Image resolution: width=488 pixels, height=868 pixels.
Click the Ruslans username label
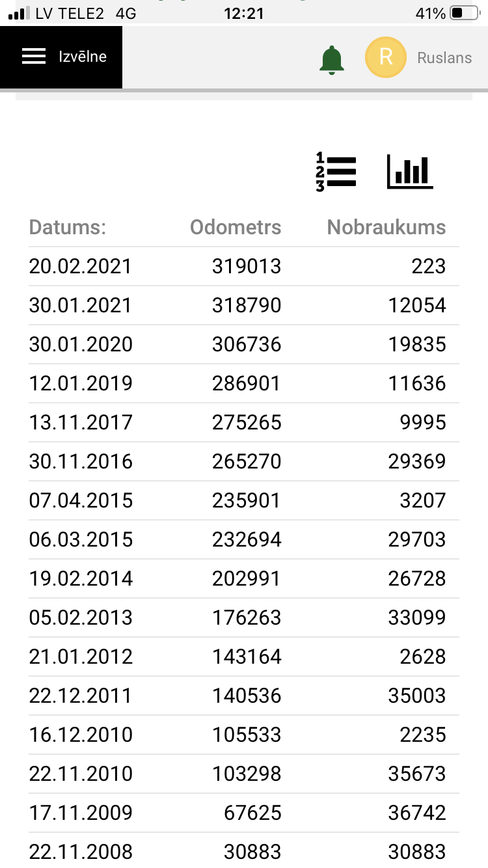[444, 58]
